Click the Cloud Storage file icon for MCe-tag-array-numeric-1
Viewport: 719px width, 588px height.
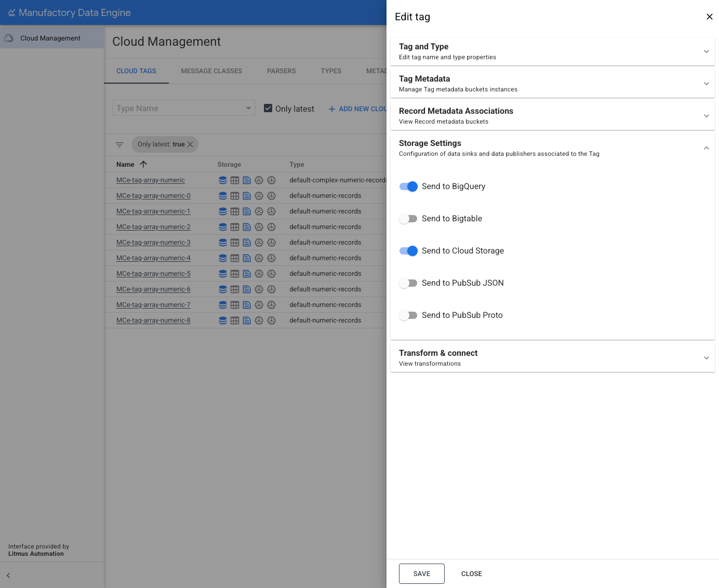pos(247,211)
